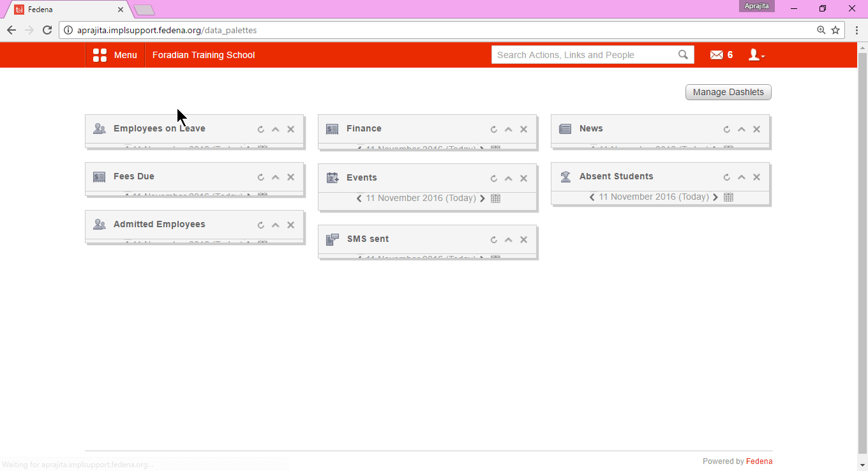The height and width of the screenshot is (471, 868).
Task: Close the SMS sent dashlet
Action: click(524, 240)
